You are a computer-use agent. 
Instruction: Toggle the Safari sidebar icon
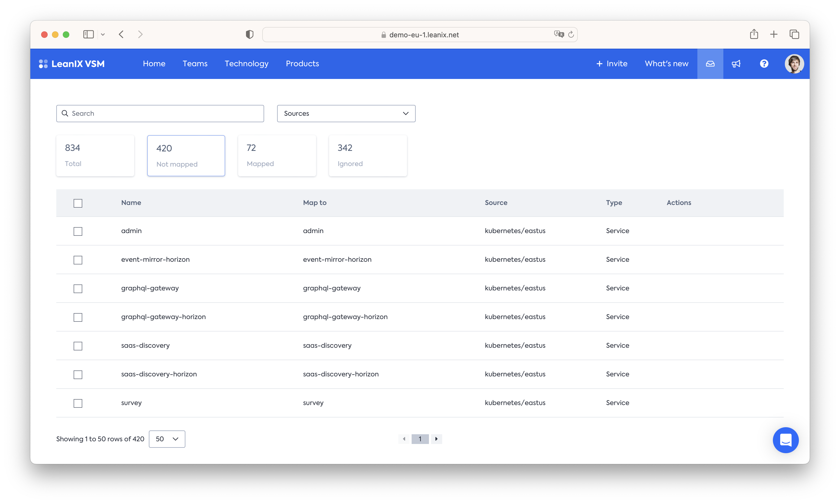pos(88,34)
